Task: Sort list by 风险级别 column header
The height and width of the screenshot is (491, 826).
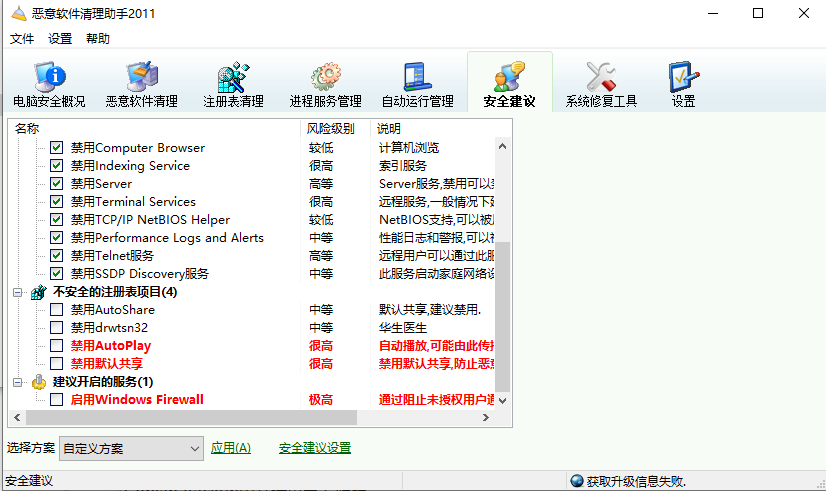Action: coord(335,128)
